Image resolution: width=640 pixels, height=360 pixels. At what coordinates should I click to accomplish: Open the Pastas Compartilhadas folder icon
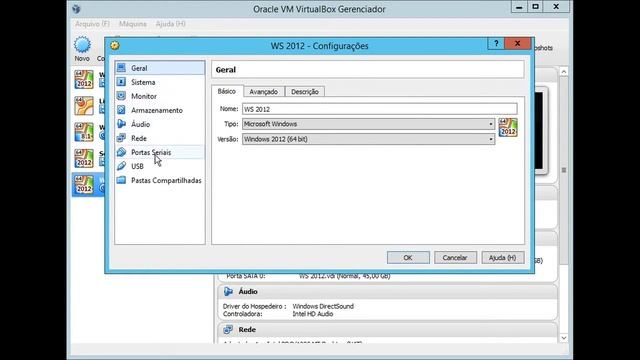pos(121,180)
